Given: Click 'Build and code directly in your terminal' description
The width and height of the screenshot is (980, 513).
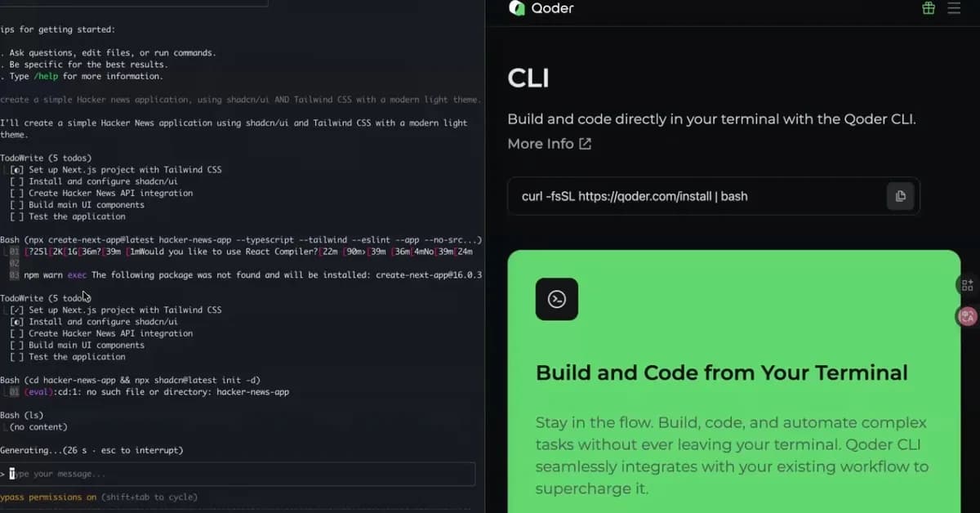Looking at the screenshot, I should (x=711, y=119).
